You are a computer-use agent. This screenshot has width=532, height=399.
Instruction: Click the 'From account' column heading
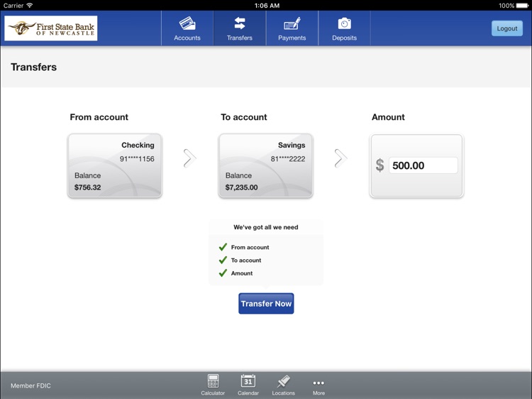pos(99,117)
